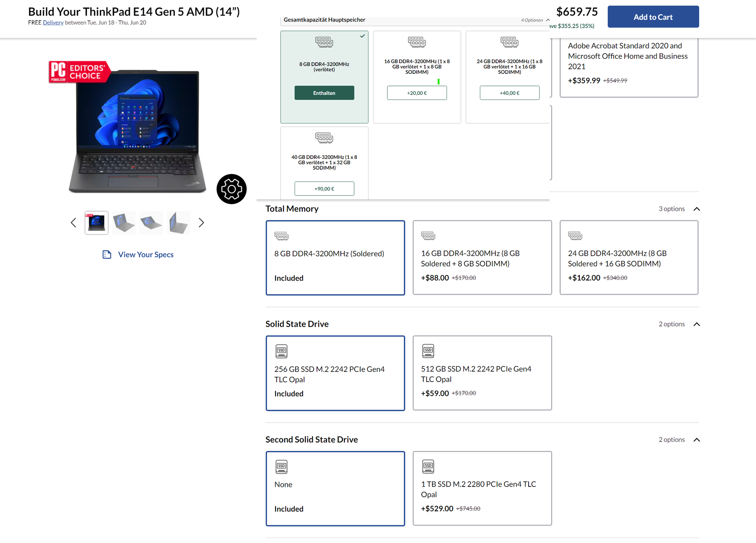Click the document icon beside View Your Specs
This screenshot has height=543, width=756.
coord(107,255)
